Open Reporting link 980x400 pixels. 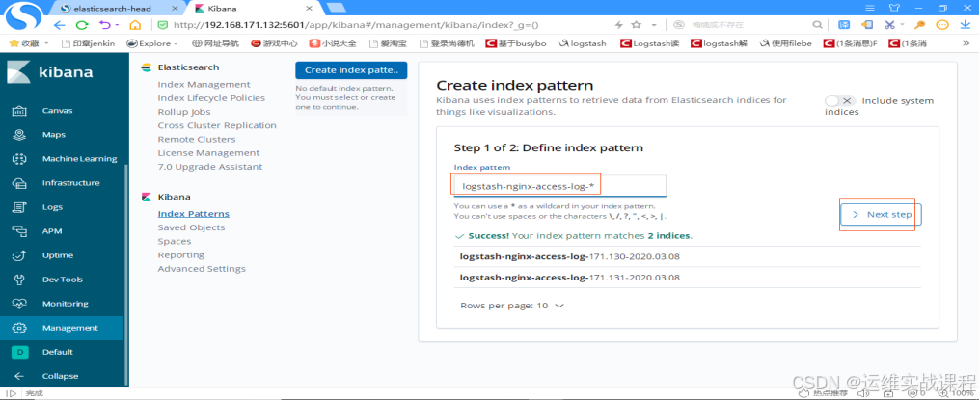(x=181, y=255)
